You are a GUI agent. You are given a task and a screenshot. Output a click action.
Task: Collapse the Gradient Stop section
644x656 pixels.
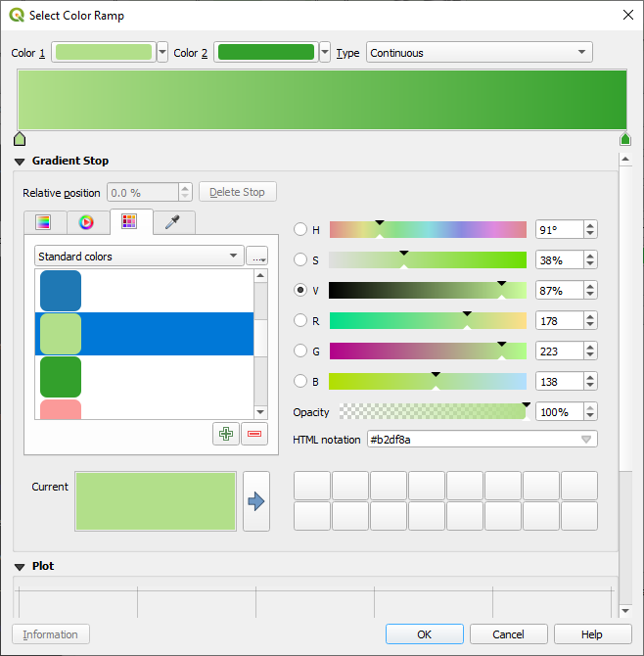(20, 161)
